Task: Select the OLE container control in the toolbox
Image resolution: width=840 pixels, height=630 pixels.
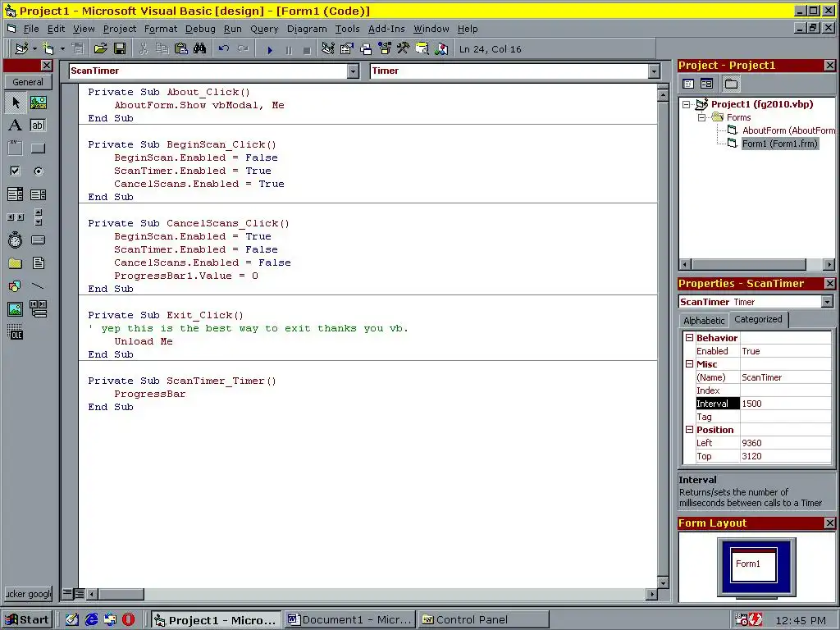Action: pos(16,331)
